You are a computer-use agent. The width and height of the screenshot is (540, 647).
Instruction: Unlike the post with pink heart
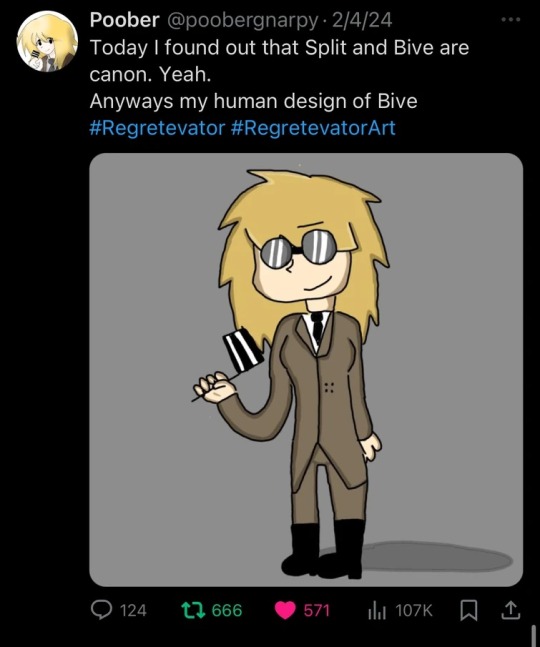[x=285, y=611]
